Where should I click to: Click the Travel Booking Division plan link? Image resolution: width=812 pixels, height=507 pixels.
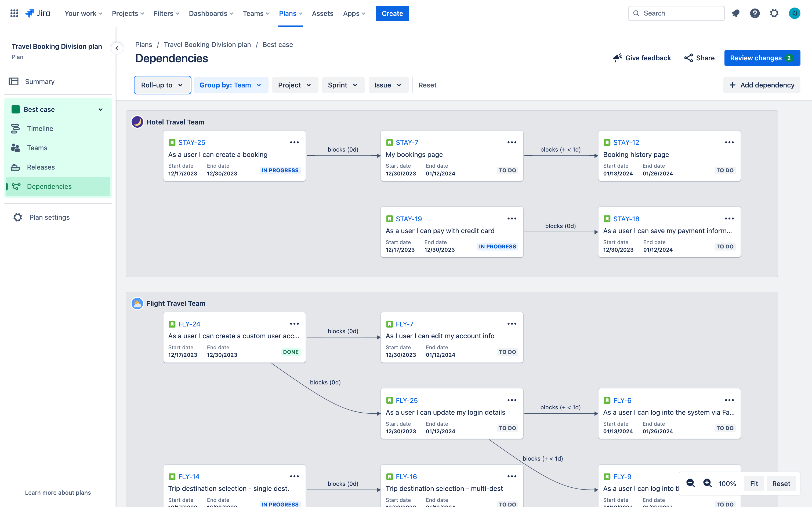pyautogui.click(x=207, y=44)
